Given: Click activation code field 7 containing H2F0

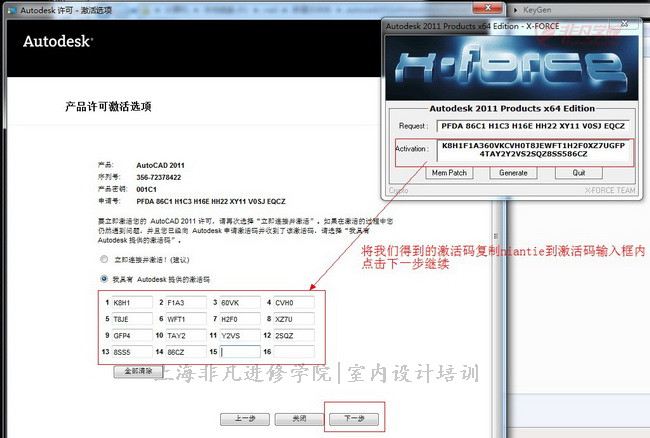Looking at the screenshot, I should pos(240,319).
